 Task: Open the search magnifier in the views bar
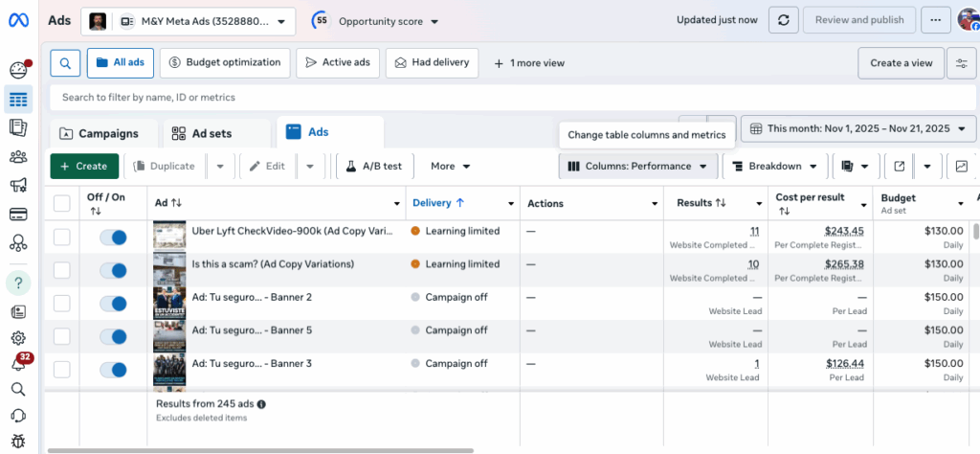point(64,63)
